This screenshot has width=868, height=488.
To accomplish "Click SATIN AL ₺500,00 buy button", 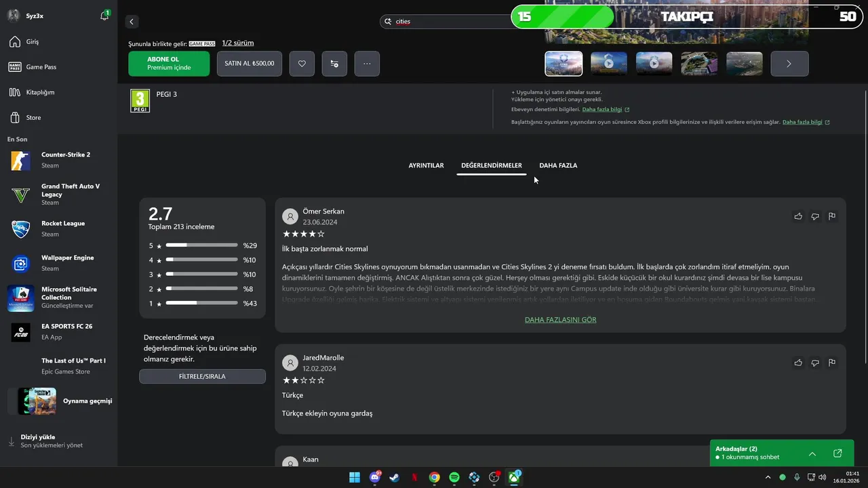I will pos(250,64).
